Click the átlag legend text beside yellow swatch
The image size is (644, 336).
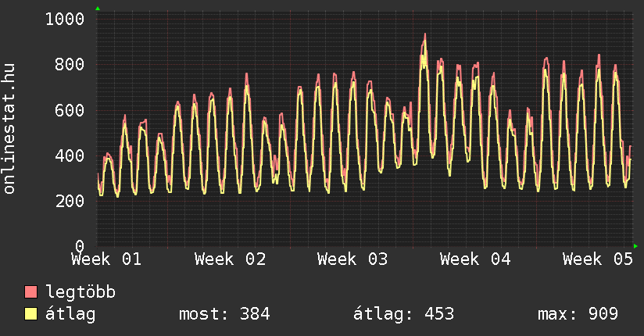(70, 314)
